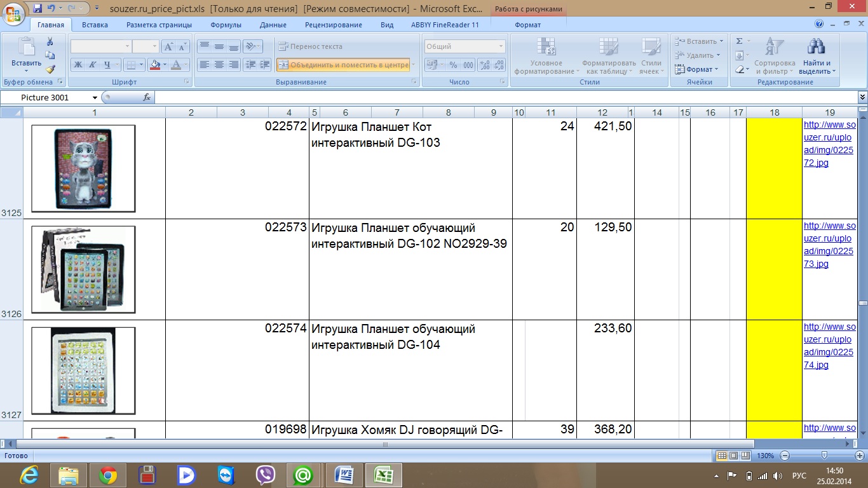Align text to middle of cell

219,46
